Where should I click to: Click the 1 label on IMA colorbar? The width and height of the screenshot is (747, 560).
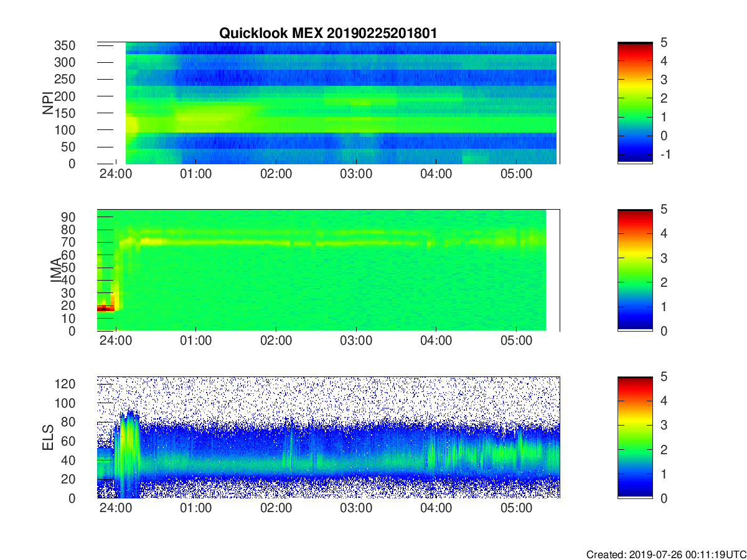664,307
